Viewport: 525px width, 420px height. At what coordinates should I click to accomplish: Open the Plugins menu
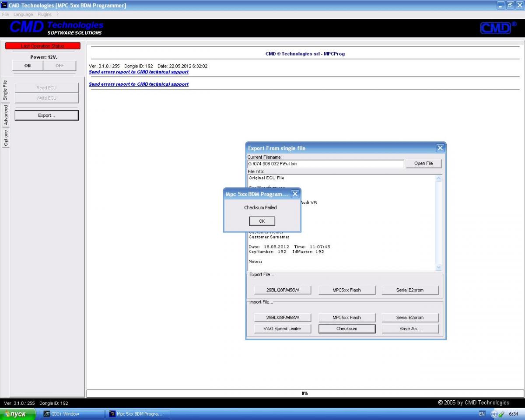tap(45, 14)
